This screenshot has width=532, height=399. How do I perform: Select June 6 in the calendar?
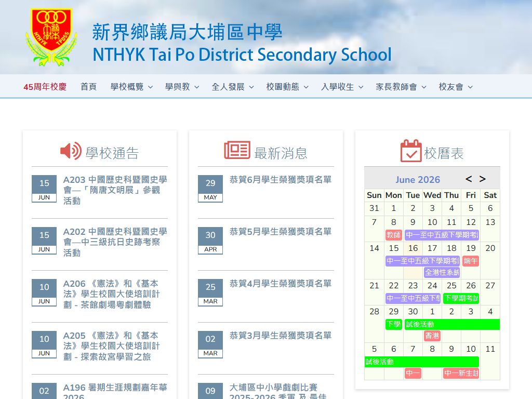[x=490, y=208]
